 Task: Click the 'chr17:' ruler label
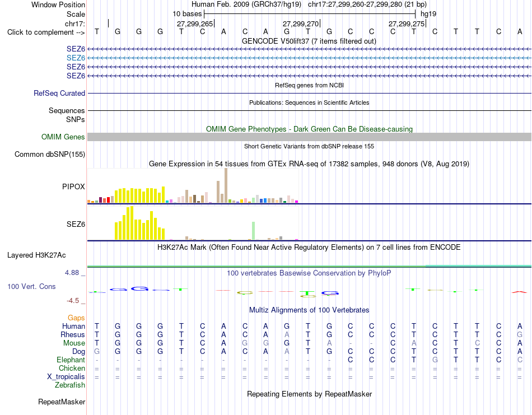pos(75,24)
